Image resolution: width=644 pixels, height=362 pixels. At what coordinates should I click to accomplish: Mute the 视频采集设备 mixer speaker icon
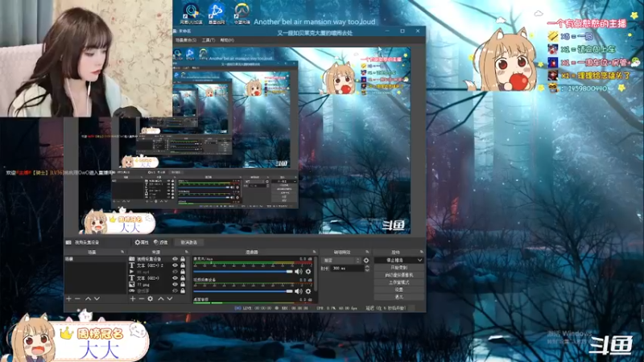point(299,291)
